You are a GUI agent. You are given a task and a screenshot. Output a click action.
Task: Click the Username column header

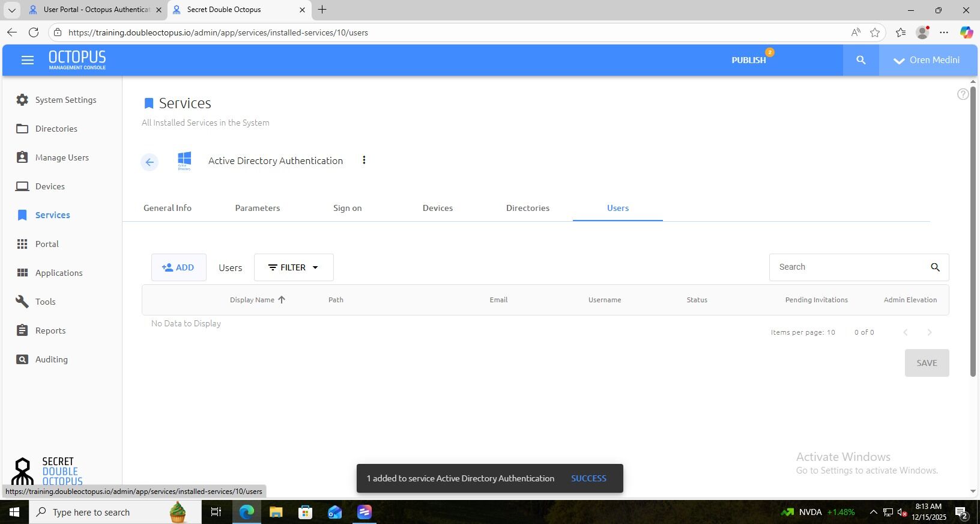point(605,300)
